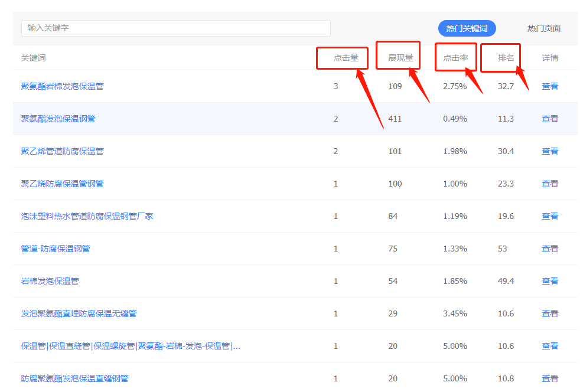Viewport: 580px width, 392px height.
Task: Open keyword 泡沫塑料热水管道防腐保温钢管厂家
Action: click(x=87, y=216)
